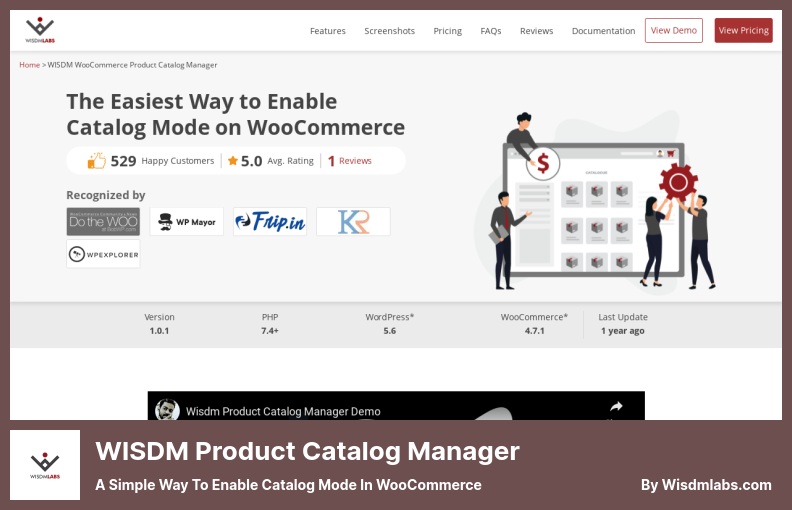Image resolution: width=792 pixels, height=510 pixels.
Task: Go to Screenshots section
Action: [389, 31]
